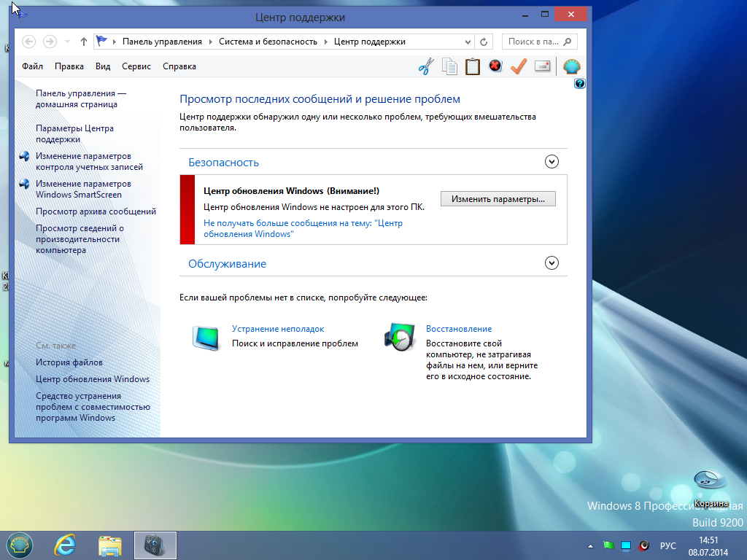Image resolution: width=747 pixels, height=560 pixels.
Task: Open the Start shell button on taskbar
Action: click(19, 545)
